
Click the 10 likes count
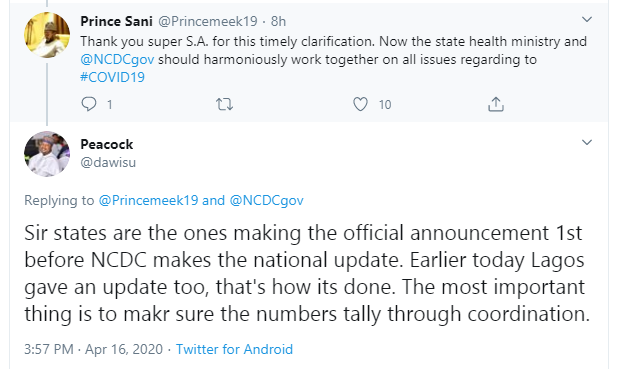click(385, 105)
